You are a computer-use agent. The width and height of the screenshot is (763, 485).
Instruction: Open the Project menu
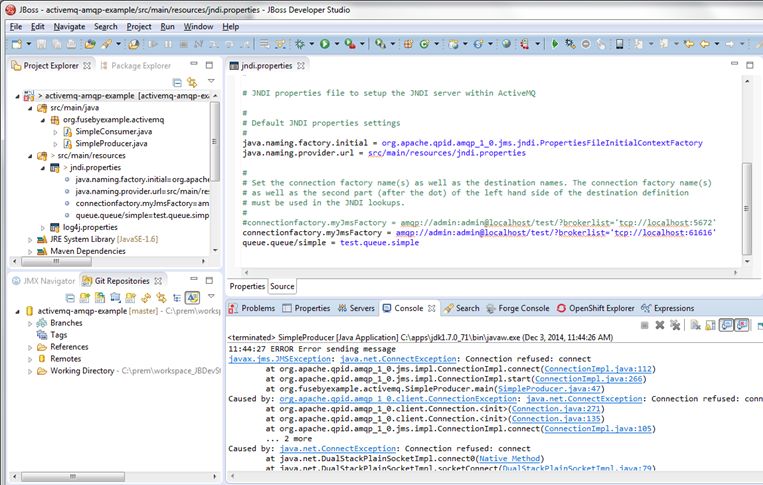(x=139, y=27)
